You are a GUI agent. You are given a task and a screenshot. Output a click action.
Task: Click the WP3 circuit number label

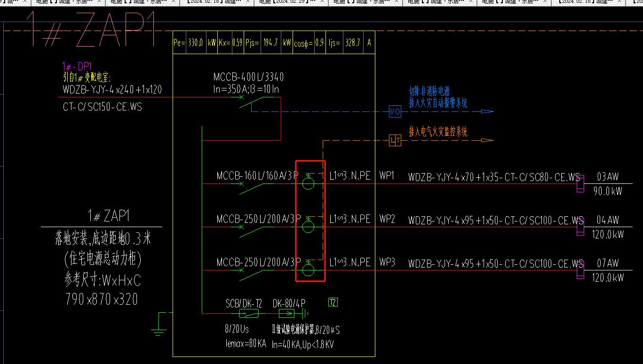[x=387, y=262]
